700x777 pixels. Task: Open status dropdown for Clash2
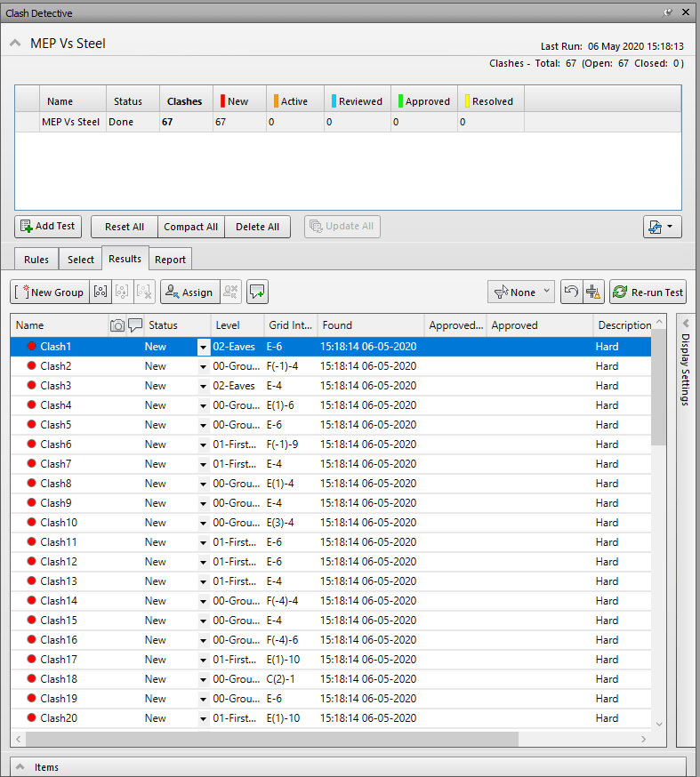pyautogui.click(x=204, y=366)
